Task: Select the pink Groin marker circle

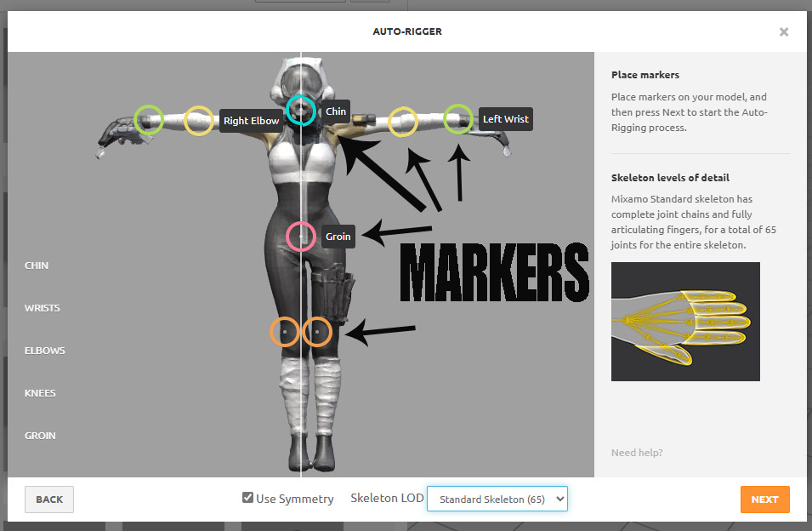Action: coord(301,236)
